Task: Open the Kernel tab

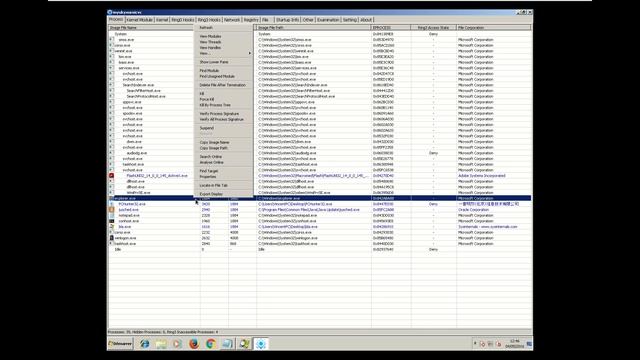Action: pyautogui.click(x=162, y=20)
